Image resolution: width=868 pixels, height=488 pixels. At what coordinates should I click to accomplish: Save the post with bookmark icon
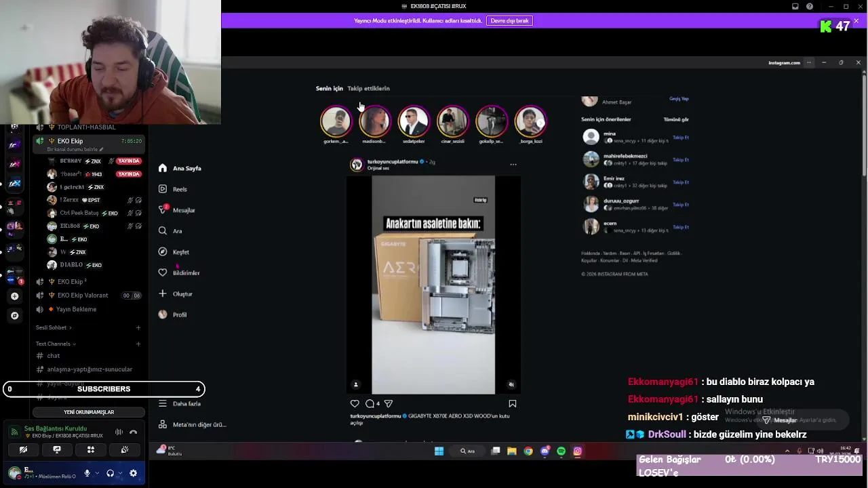click(513, 403)
